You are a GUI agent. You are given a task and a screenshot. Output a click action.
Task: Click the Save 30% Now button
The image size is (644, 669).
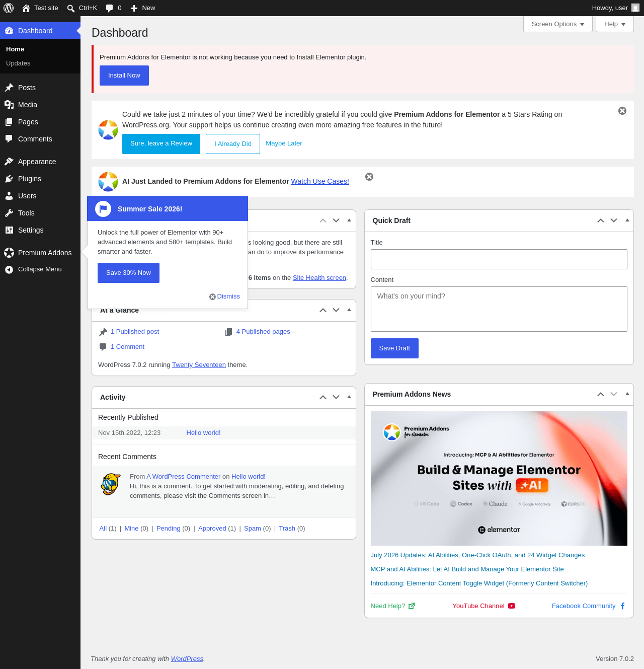coord(128,273)
